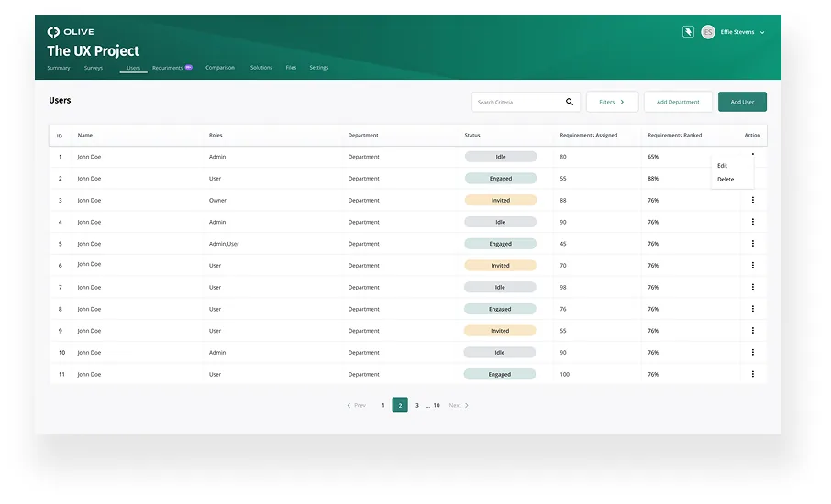Click the Roles column header

(216, 135)
